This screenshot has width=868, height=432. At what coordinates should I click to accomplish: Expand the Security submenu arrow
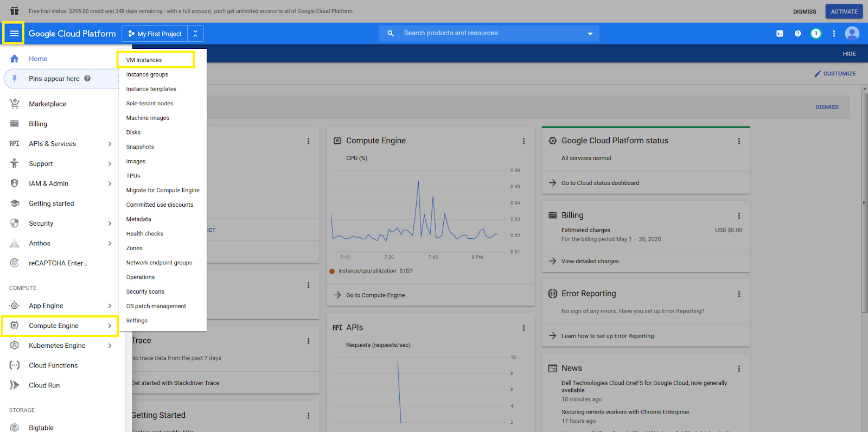click(110, 224)
